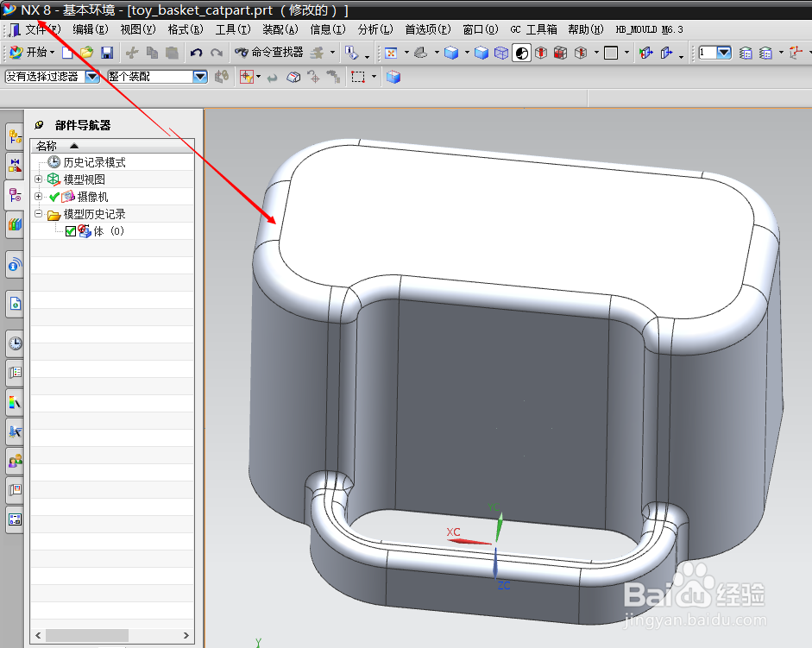The height and width of the screenshot is (648, 812).
Task: Expand the 模型视图 tree node
Action: coord(38,179)
